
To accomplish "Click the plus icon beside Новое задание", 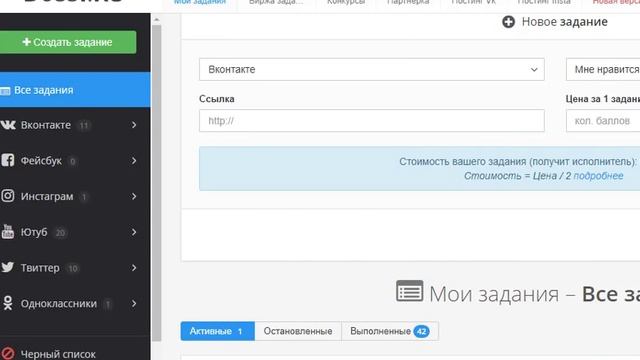I will click(x=508, y=22).
